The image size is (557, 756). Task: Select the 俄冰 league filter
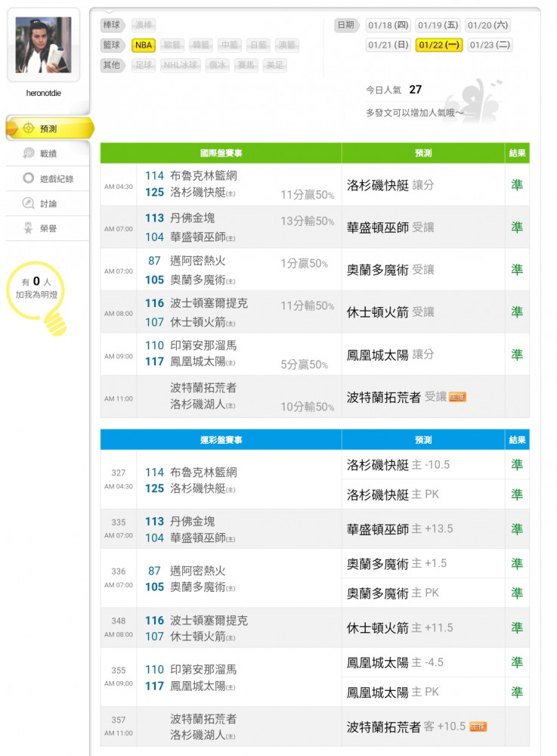(218, 65)
